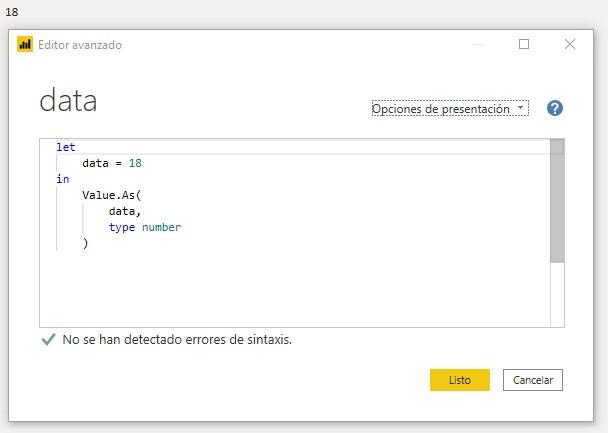
Task: Place cursor on the 'let' keyword
Action: pyautogui.click(x=66, y=147)
